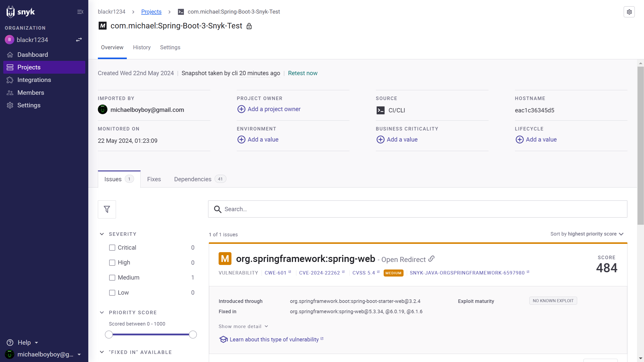The image size is (644, 362).
Task: Click hostname value eac1c36345d5
Action: (x=534, y=110)
